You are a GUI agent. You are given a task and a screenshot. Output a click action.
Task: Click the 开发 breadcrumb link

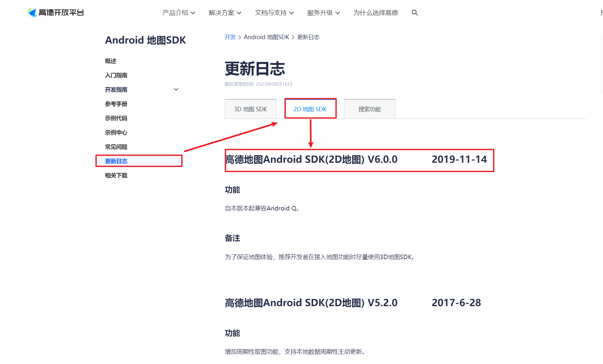pyautogui.click(x=230, y=37)
